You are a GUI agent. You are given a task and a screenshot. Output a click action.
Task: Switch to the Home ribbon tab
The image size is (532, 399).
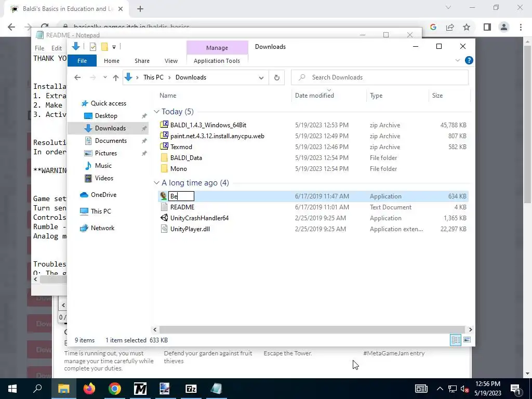point(112,61)
